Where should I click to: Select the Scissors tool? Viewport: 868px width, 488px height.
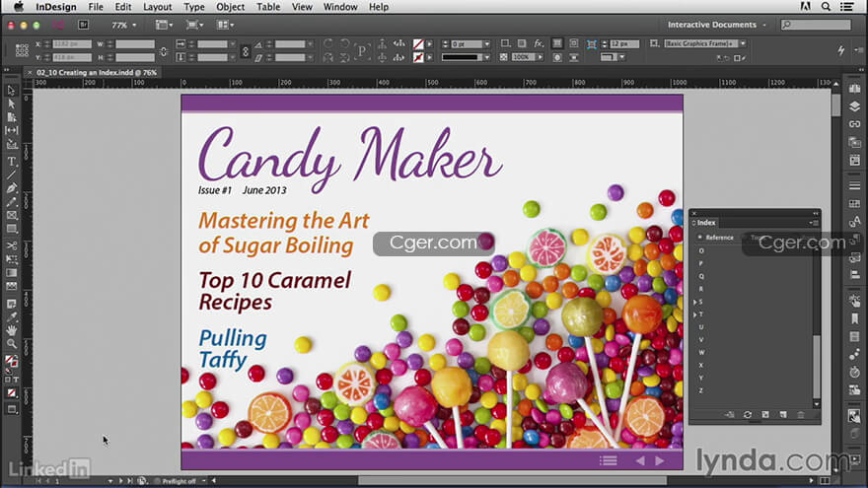coord(11,245)
